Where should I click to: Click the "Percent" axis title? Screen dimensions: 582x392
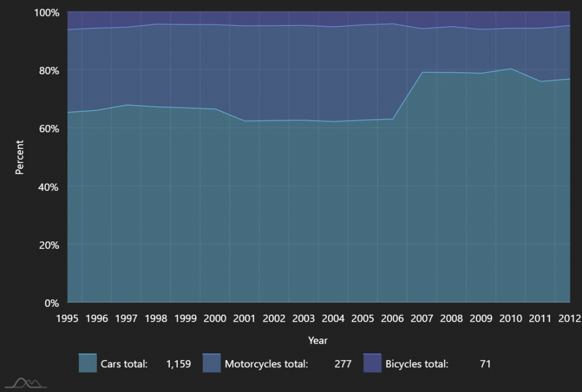pos(19,157)
